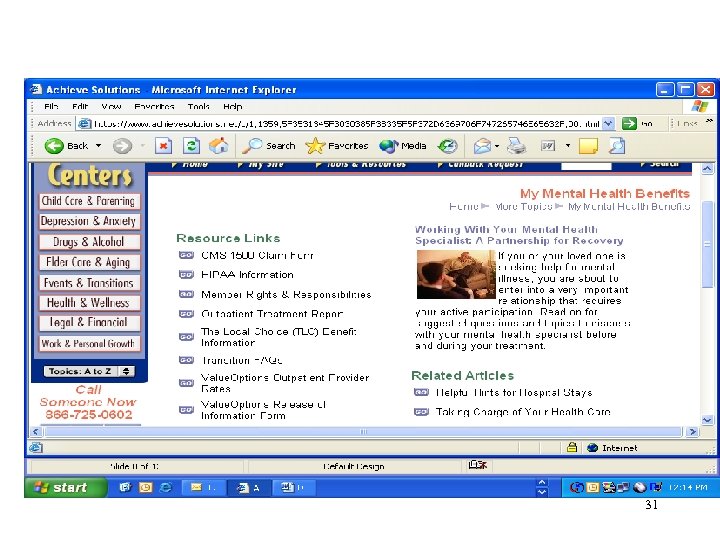The width and height of the screenshot is (720, 540).
Task: Open the Work & Personal Growth center
Action: (x=89, y=343)
